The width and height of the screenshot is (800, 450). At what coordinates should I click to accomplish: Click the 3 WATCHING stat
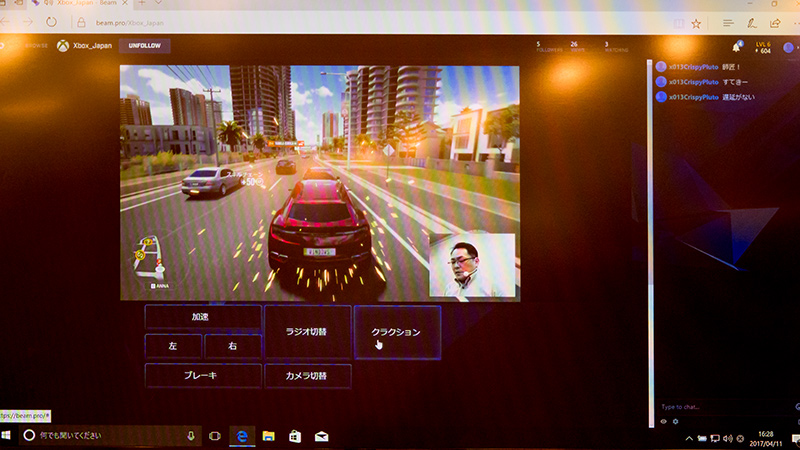(x=616, y=47)
